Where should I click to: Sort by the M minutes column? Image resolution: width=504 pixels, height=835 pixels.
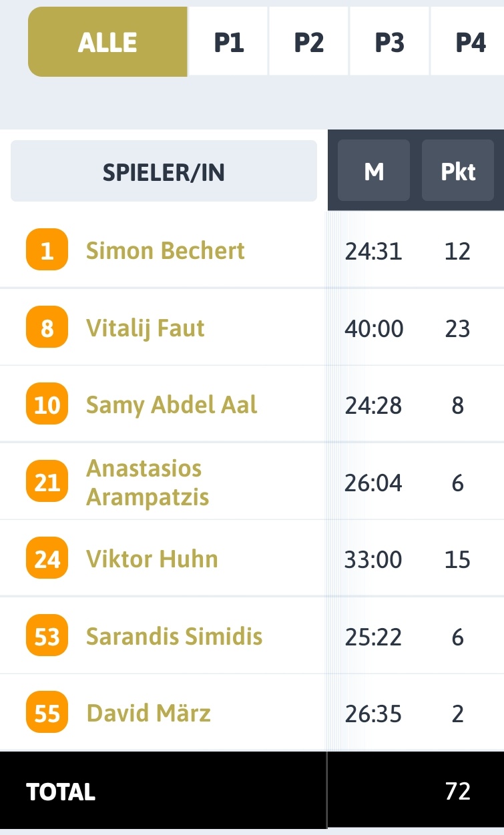(x=374, y=172)
